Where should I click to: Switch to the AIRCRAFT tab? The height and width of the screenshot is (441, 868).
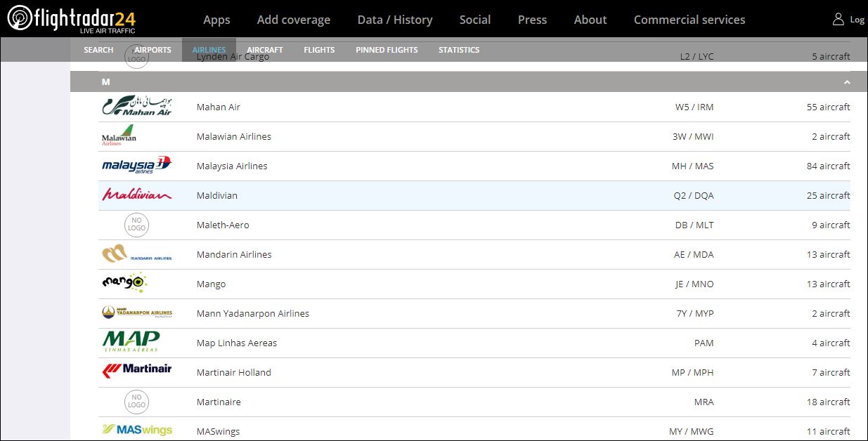265,50
